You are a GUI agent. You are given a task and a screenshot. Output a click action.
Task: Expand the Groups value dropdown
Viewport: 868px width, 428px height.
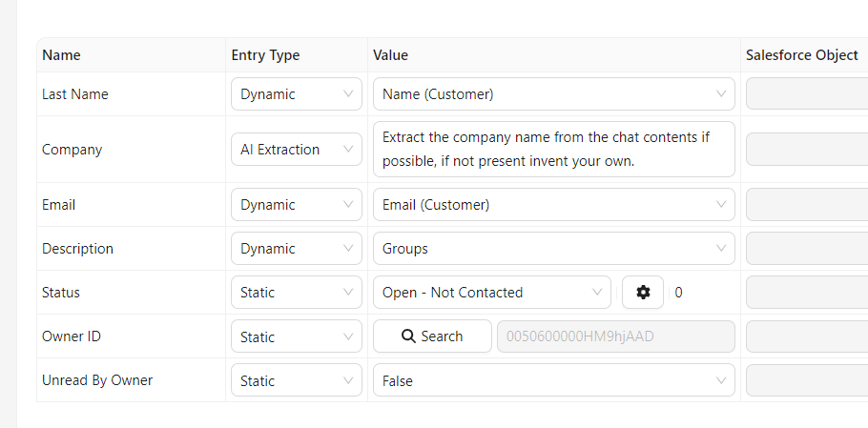click(x=553, y=249)
